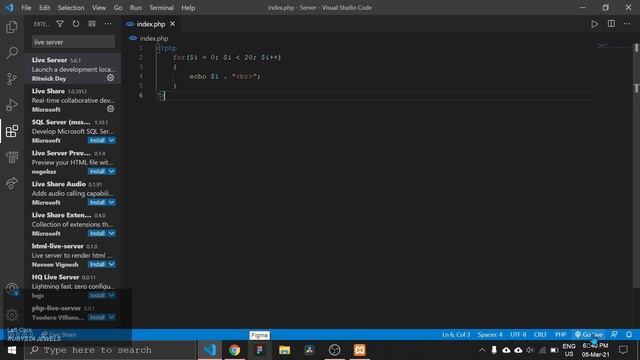The image size is (640, 360).
Task: Change encoding via UTF-8 status item
Action: coord(518,334)
